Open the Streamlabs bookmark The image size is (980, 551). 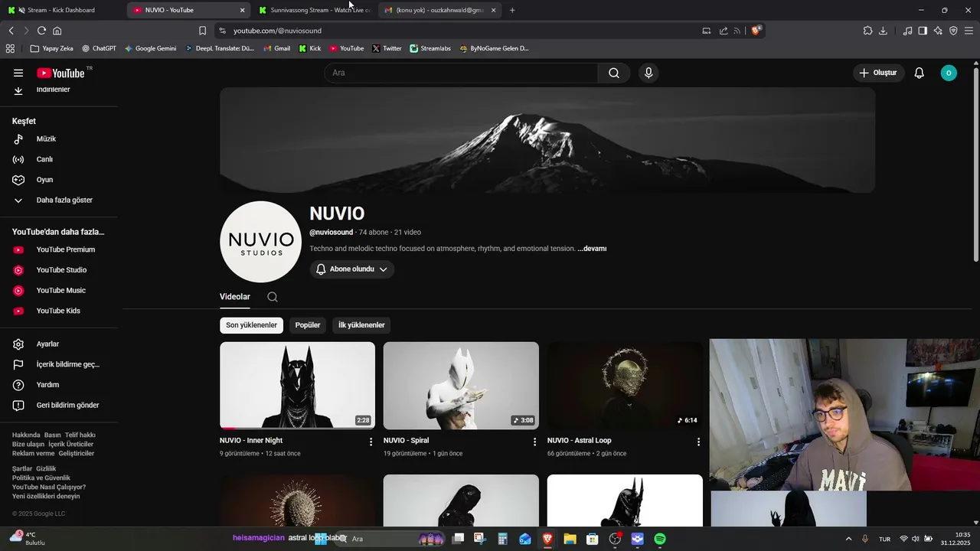coord(430,48)
